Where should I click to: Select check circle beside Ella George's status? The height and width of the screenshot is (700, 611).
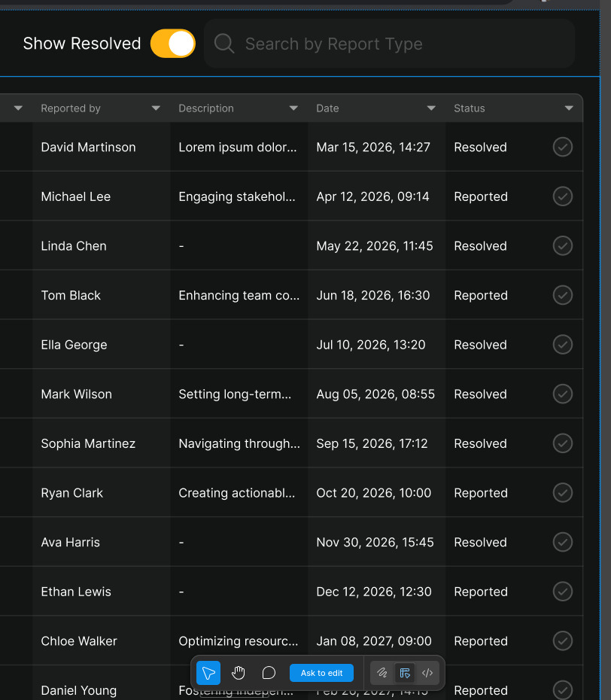click(x=563, y=345)
